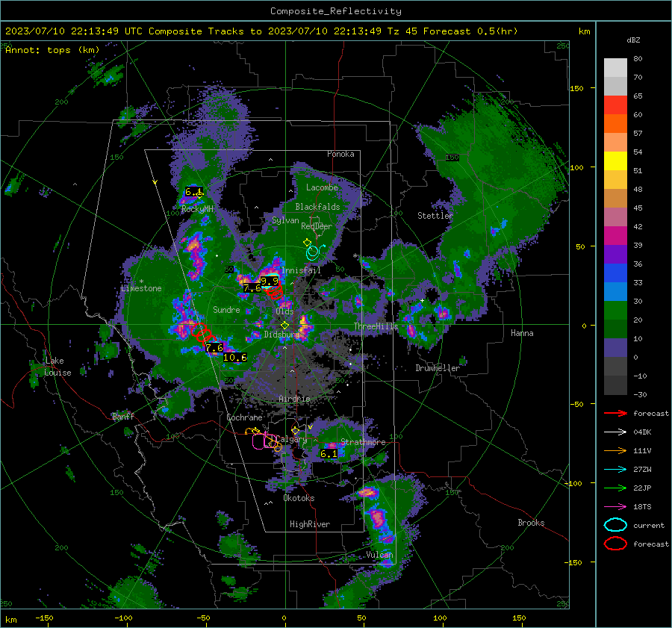Viewport: 672px width, 628px height.
Task: Click the Composite_Reflectivity title
Action: [x=336, y=11]
